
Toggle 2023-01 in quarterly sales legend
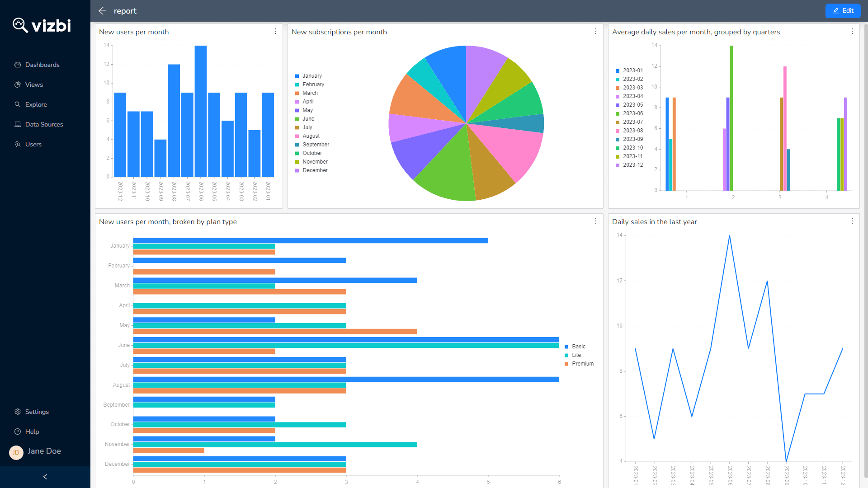coord(629,70)
